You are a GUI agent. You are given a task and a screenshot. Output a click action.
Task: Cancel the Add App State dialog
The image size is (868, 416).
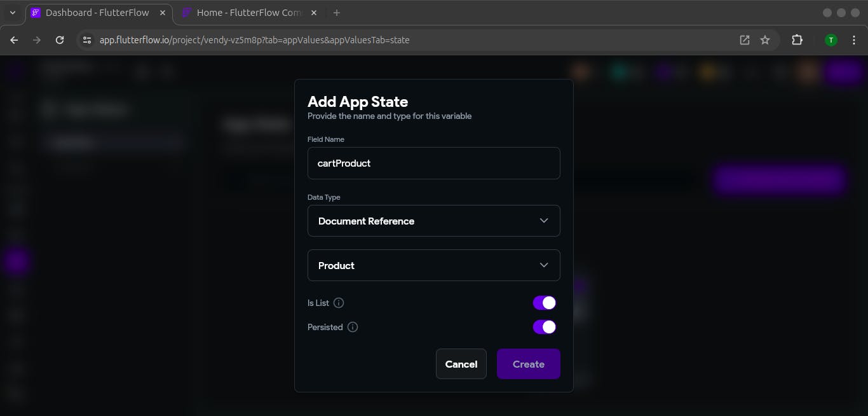(461, 364)
